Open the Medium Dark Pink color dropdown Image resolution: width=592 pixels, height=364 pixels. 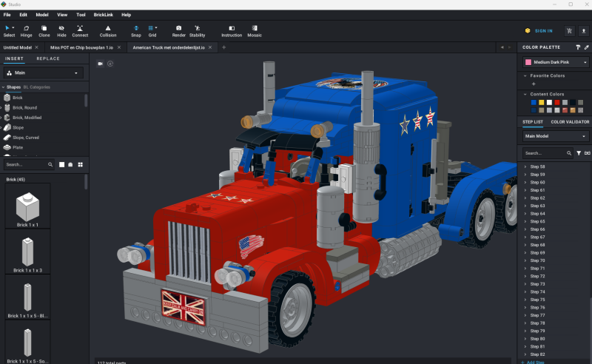(555, 62)
